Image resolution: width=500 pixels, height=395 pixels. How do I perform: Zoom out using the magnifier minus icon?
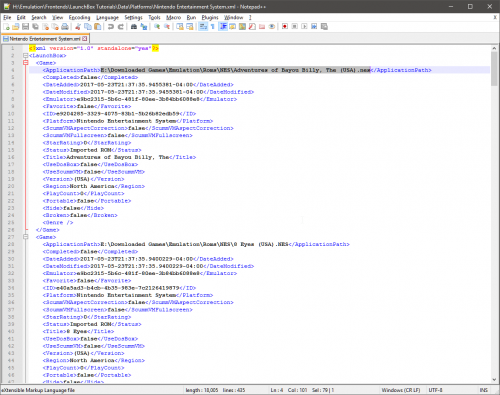(x=167, y=27)
